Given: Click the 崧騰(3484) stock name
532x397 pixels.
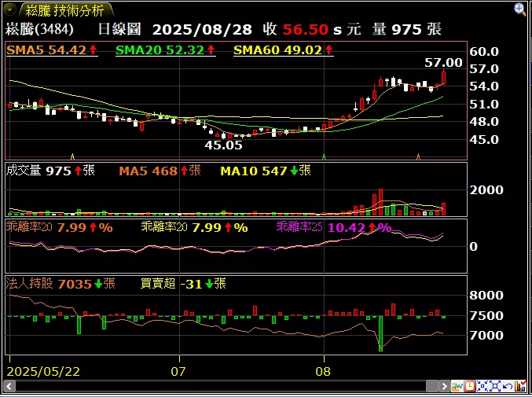Looking at the screenshot, I should tap(40, 30).
